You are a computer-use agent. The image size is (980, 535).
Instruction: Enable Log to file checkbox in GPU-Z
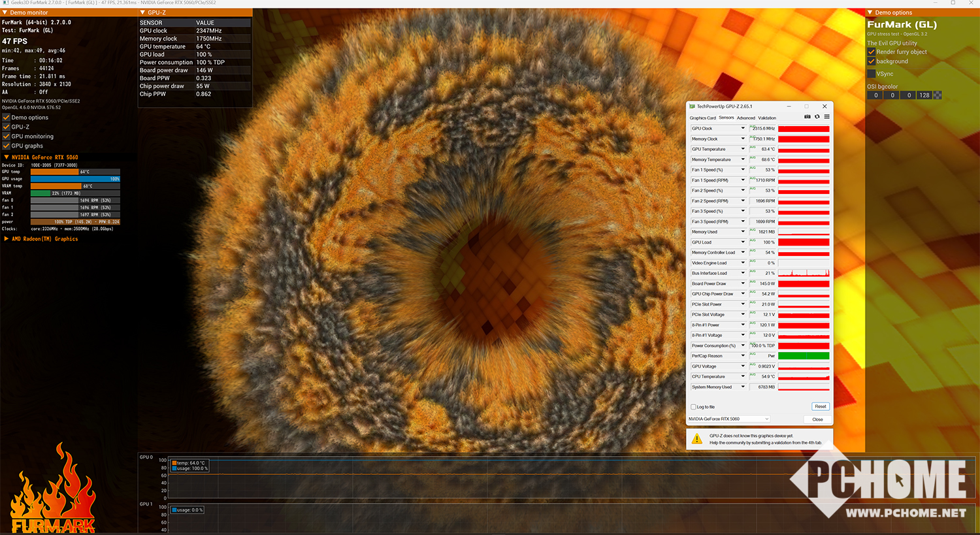pyautogui.click(x=693, y=407)
